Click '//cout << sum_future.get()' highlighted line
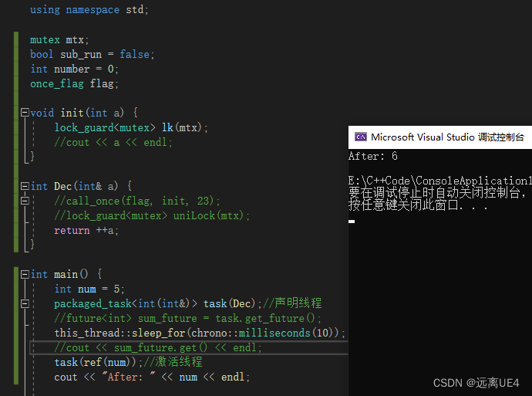 pos(158,348)
